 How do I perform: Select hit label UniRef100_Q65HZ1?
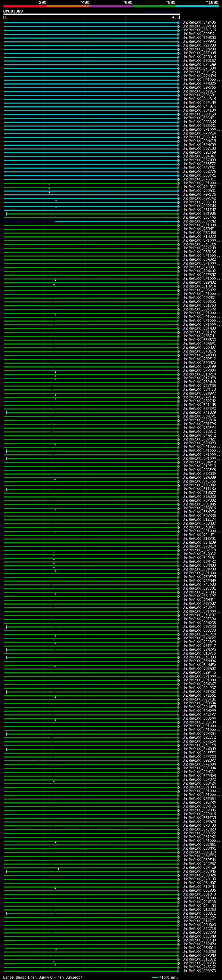(199, 229)
